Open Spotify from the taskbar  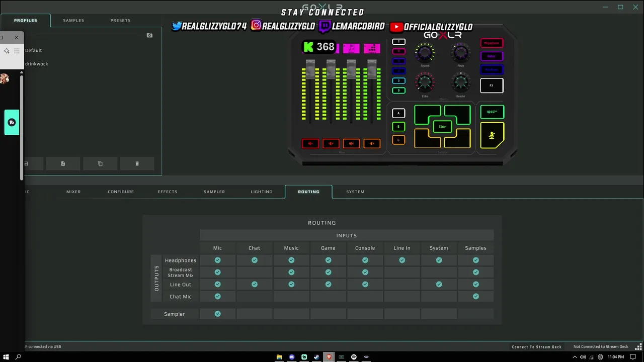click(x=354, y=357)
